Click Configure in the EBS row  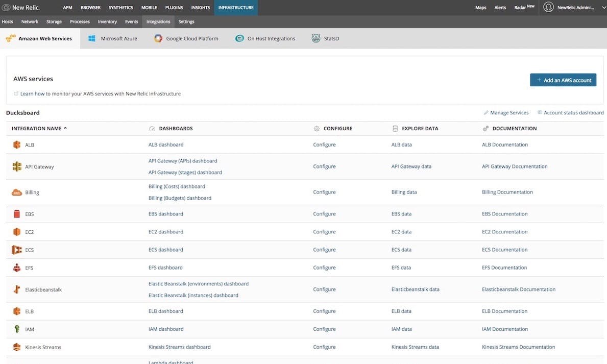coord(324,214)
